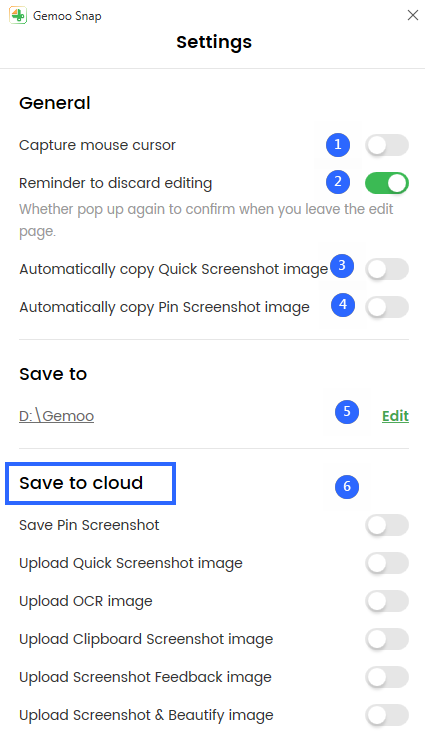Click the blue number 3 marker

tap(342, 266)
